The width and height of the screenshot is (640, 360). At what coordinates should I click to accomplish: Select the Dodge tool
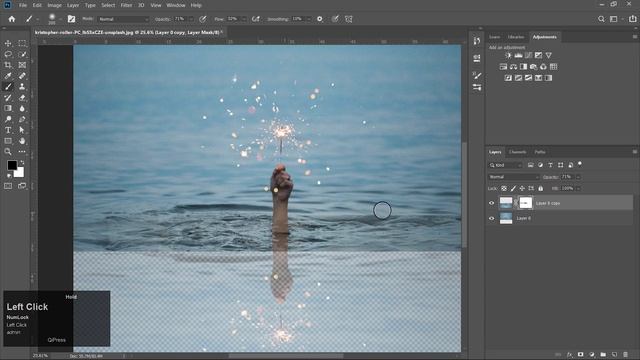8,119
